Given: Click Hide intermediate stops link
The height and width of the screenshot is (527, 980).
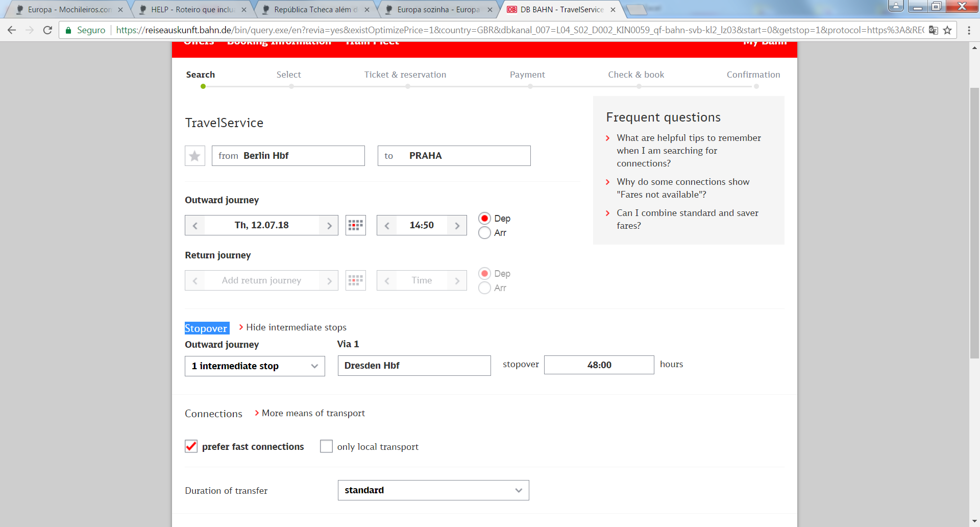Looking at the screenshot, I should tap(296, 327).
